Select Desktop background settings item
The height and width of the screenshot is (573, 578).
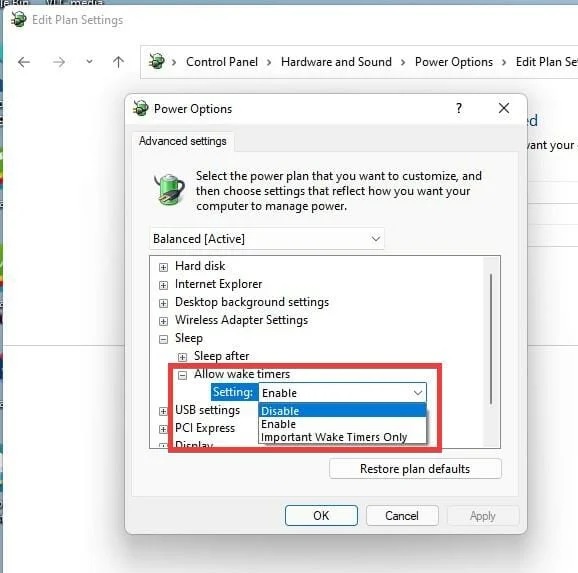point(252,302)
